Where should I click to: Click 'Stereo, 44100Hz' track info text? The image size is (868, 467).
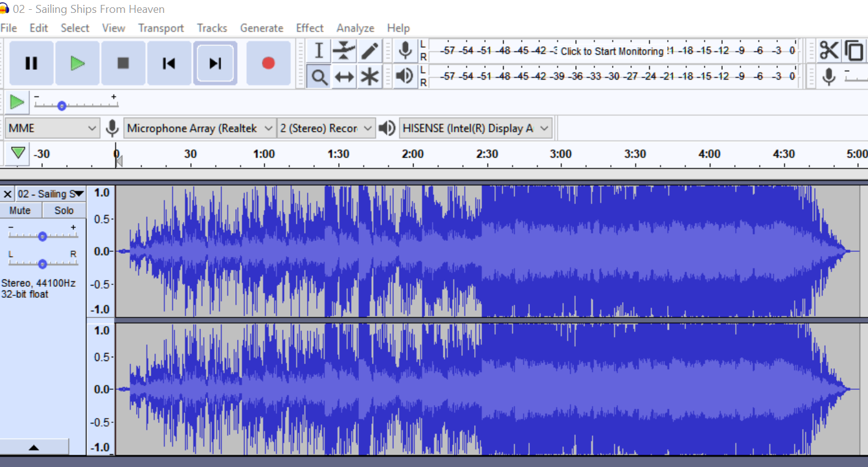(38, 283)
